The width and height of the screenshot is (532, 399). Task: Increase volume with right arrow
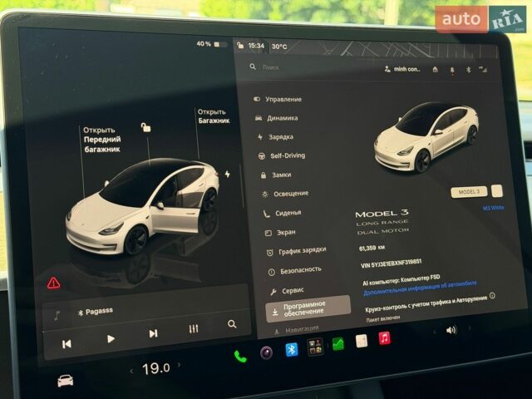pos(470,328)
